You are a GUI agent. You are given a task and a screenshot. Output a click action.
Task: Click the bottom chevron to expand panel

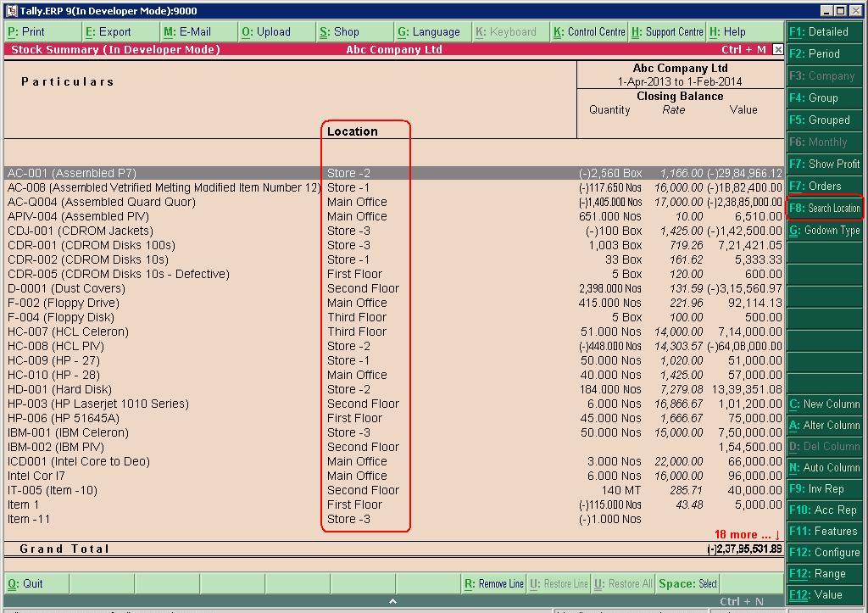click(392, 599)
